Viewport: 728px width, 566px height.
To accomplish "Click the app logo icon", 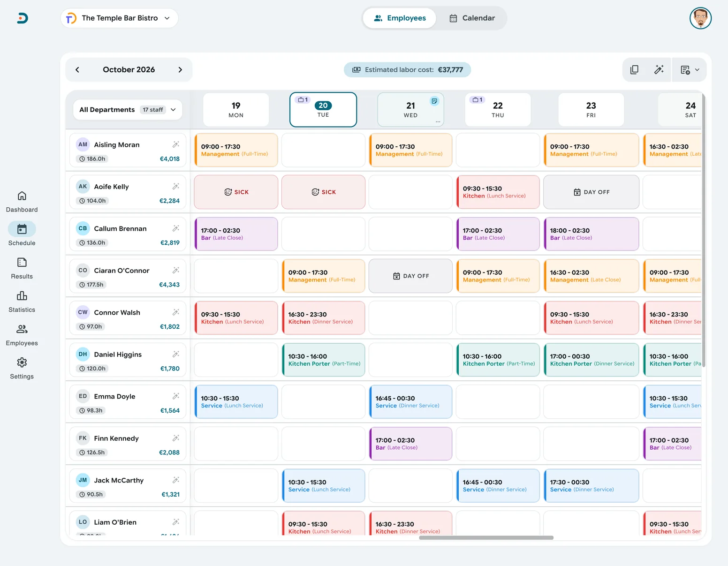I will (x=23, y=18).
